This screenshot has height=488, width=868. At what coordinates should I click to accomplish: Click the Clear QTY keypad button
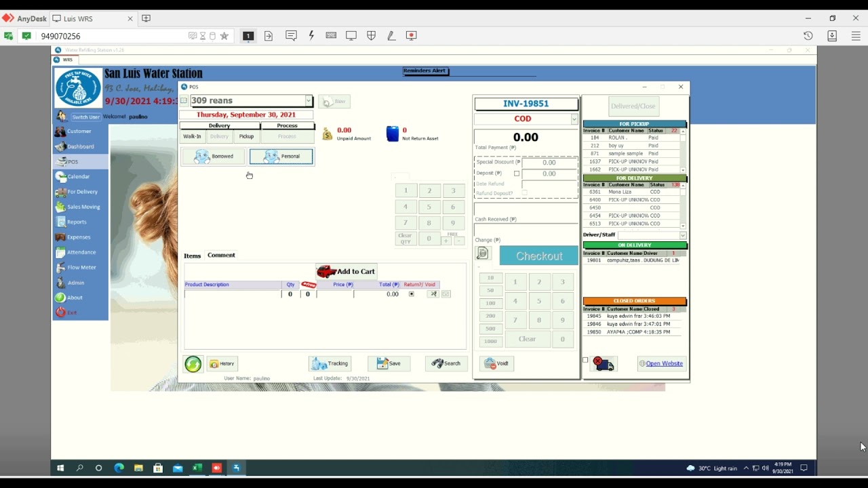tap(405, 239)
